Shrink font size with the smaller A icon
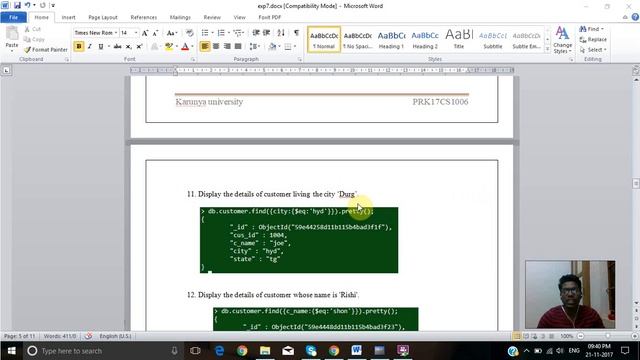The width and height of the screenshot is (640, 360). (156, 33)
